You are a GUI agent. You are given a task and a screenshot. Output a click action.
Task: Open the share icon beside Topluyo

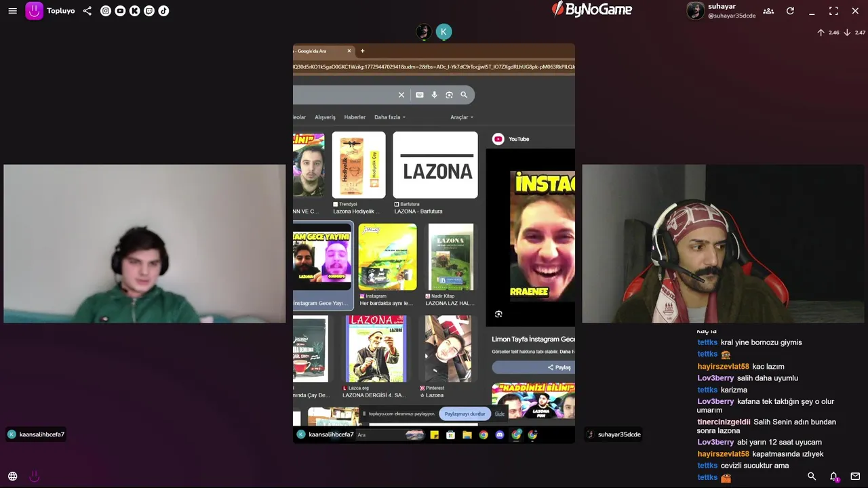click(x=87, y=11)
